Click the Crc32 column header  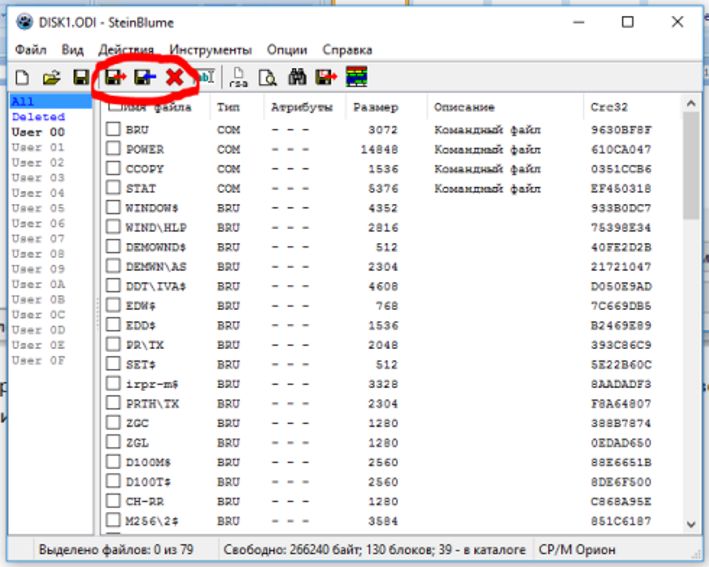point(609,107)
